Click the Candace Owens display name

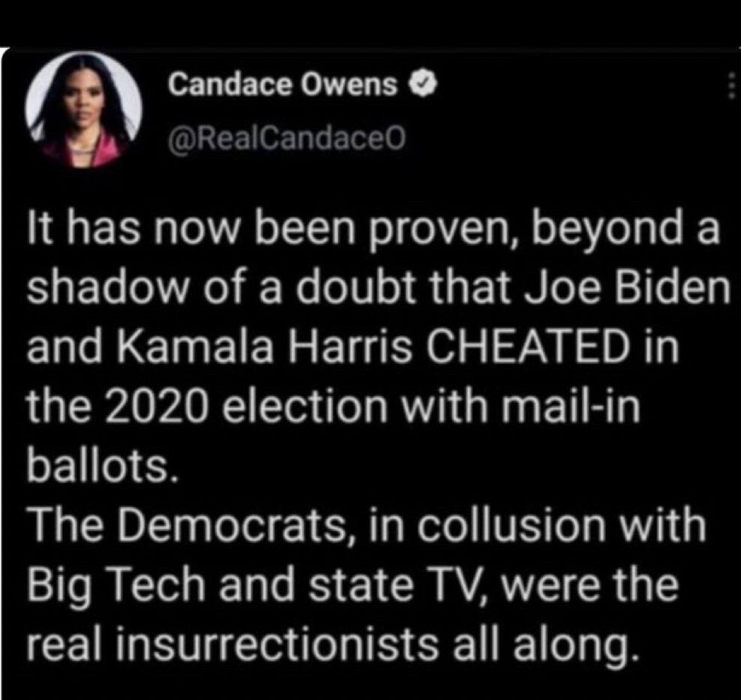[283, 83]
